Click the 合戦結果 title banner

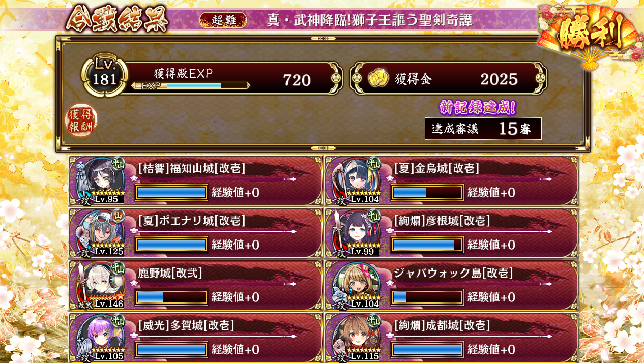[x=118, y=19]
